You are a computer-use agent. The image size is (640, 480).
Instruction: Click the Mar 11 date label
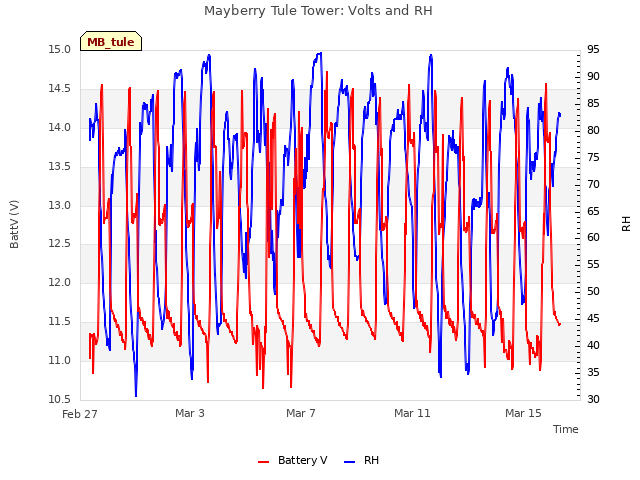(x=412, y=413)
